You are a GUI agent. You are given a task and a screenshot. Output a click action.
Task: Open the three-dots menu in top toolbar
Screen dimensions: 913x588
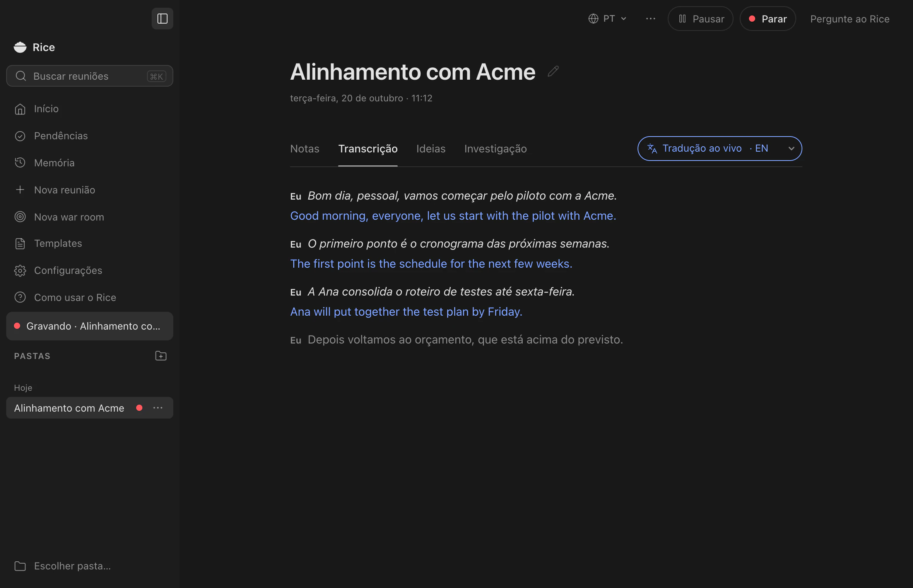[x=651, y=19]
